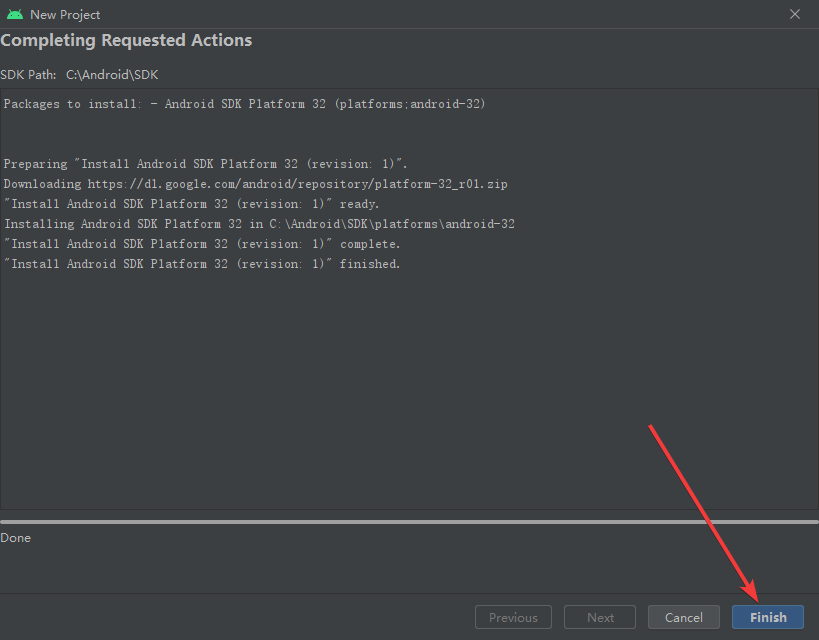This screenshot has width=819, height=640.
Task: Click the Downloading platform-32_r01.zip URL line
Action: [255, 184]
